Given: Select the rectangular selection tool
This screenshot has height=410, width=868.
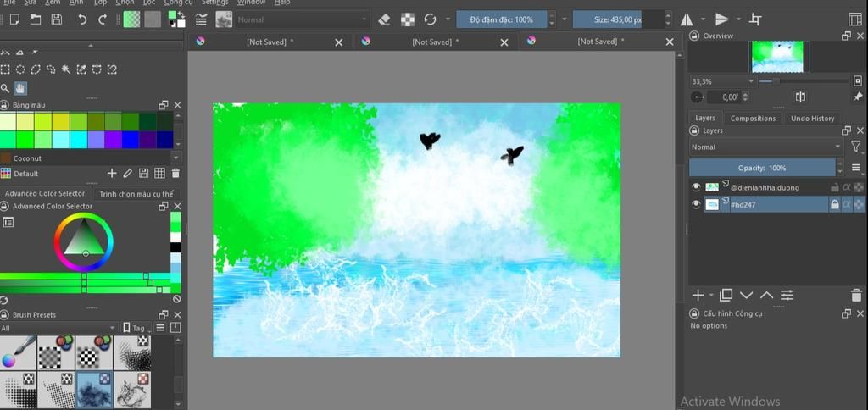Looking at the screenshot, I should point(5,69).
